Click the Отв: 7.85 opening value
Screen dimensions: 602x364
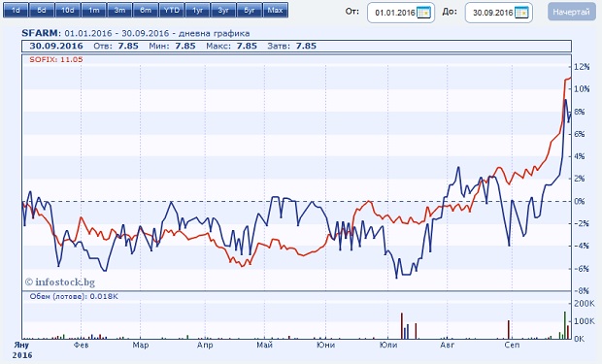(116, 46)
